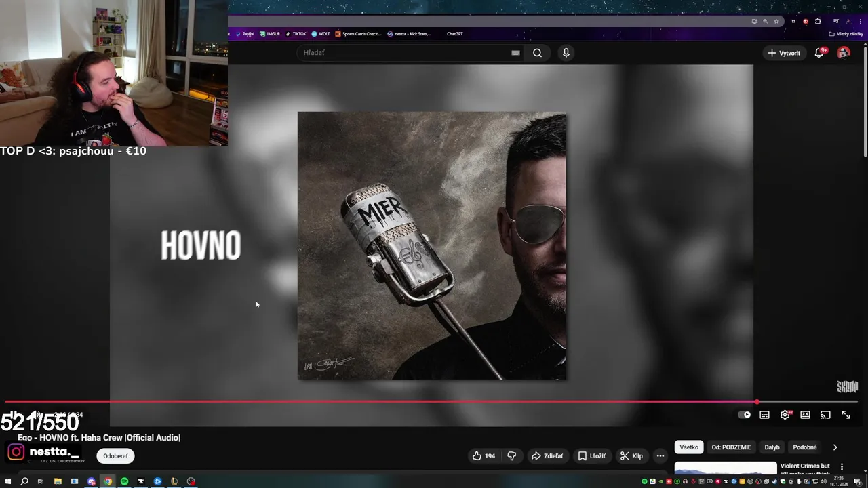Toggle subtitles in the video player
The width and height of the screenshot is (868, 488).
pos(764,415)
